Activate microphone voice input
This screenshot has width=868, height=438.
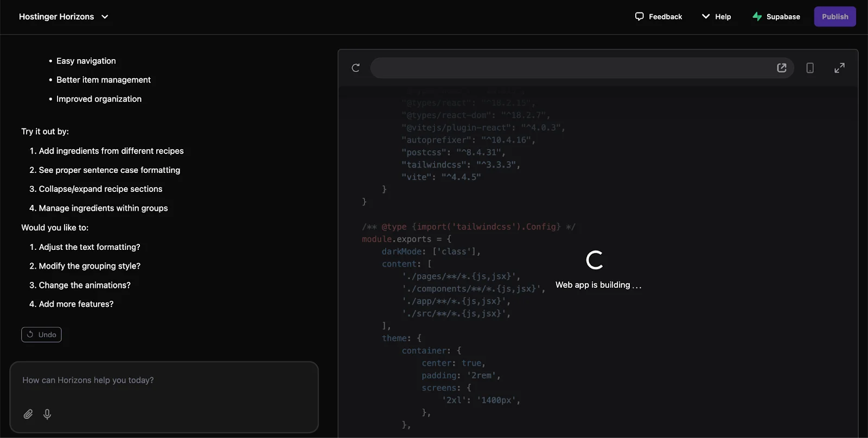47,414
